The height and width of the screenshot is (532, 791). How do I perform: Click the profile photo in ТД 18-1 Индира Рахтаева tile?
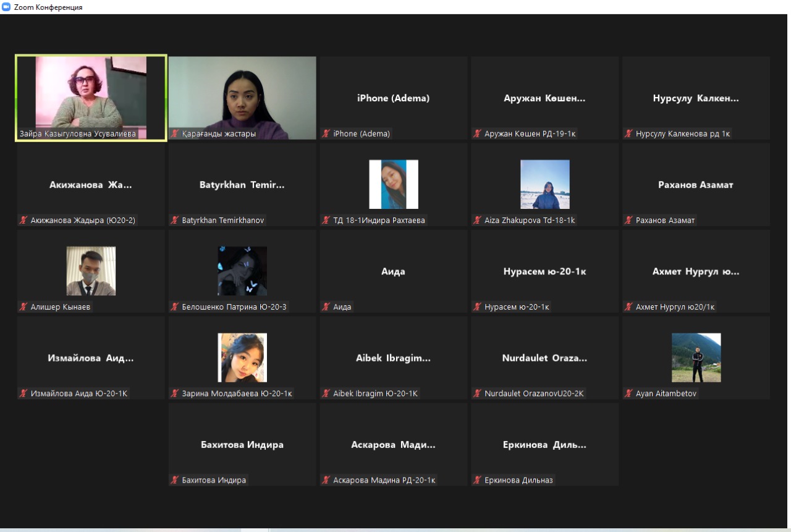pos(394,184)
